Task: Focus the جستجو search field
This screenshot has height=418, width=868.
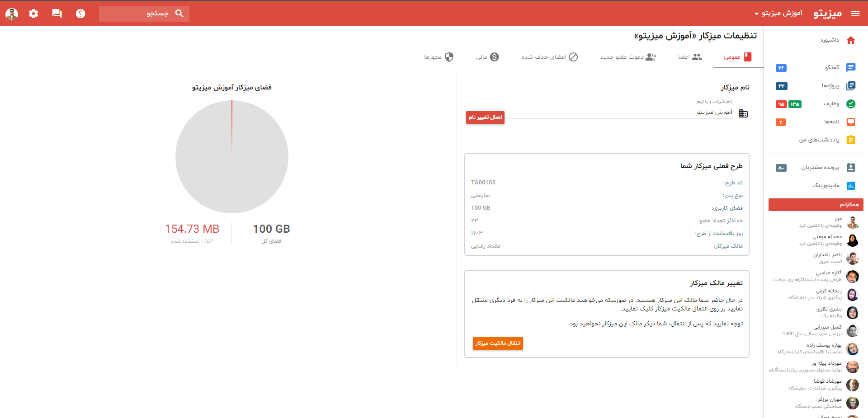Action: 144,14
